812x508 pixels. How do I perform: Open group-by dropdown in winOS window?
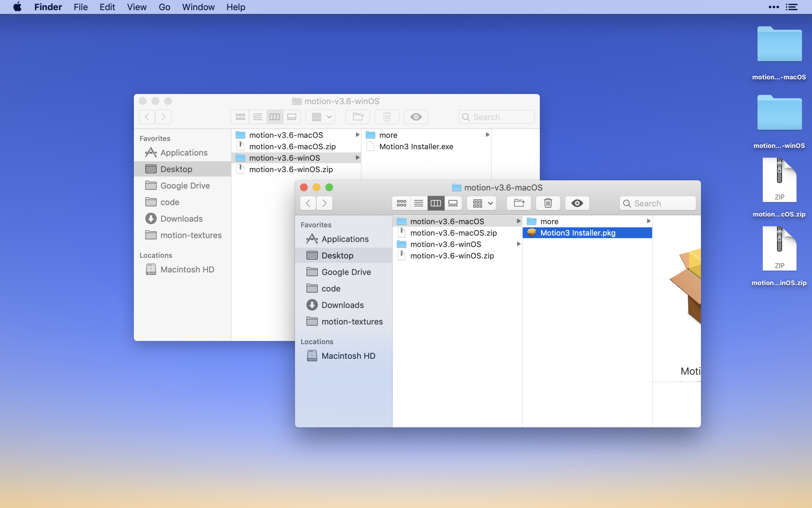(x=321, y=117)
